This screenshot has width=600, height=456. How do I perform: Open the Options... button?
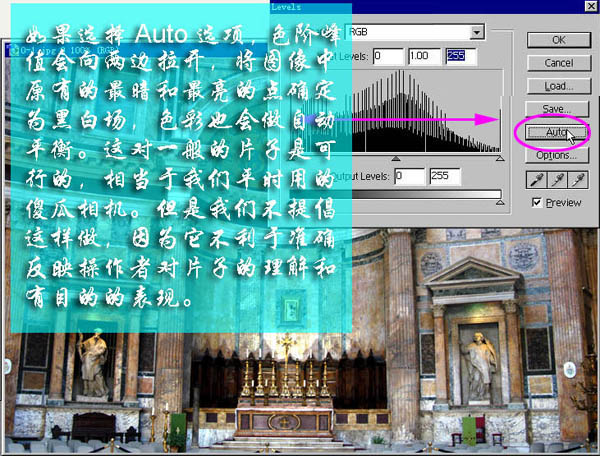[x=556, y=155]
